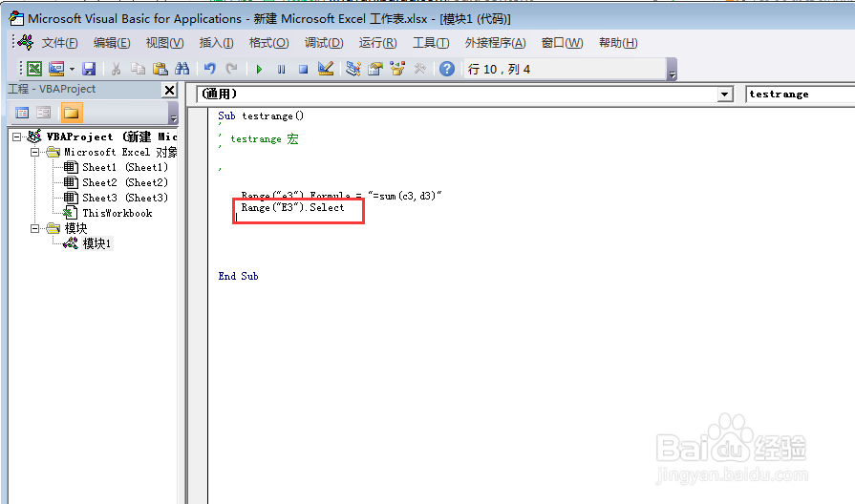This screenshot has width=855, height=504.
Task: Open the 文件(F) menu
Action: coord(59,43)
